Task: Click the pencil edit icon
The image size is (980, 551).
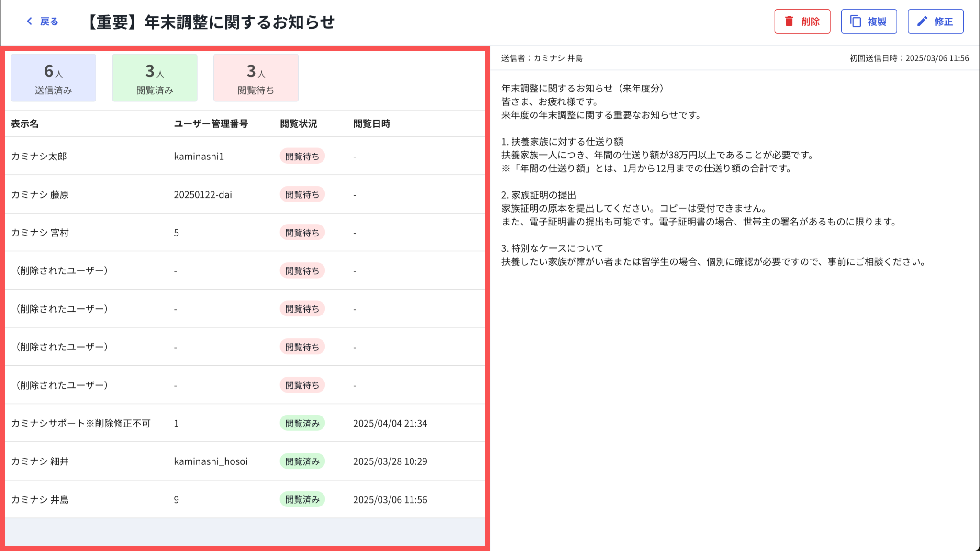Action: point(922,22)
